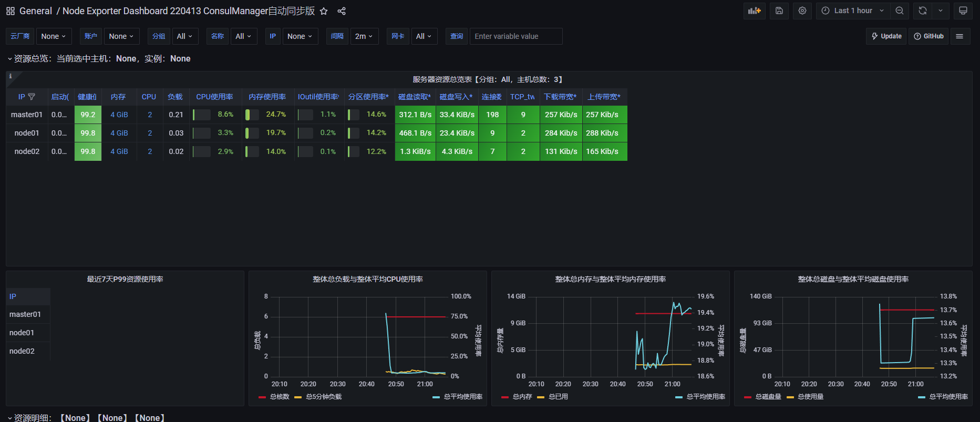Click master01 in the overview table
The height and width of the screenshot is (422, 980).
27,115
